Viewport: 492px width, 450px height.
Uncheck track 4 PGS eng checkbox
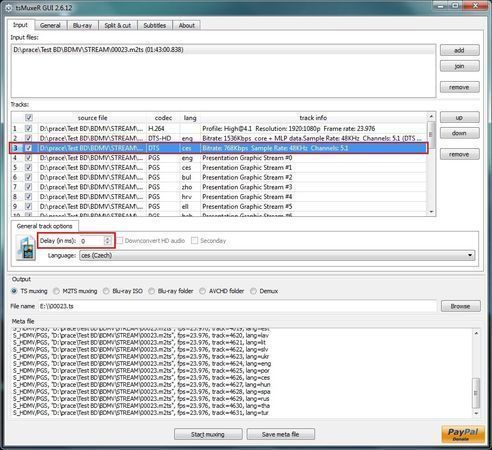click(29, 158)
